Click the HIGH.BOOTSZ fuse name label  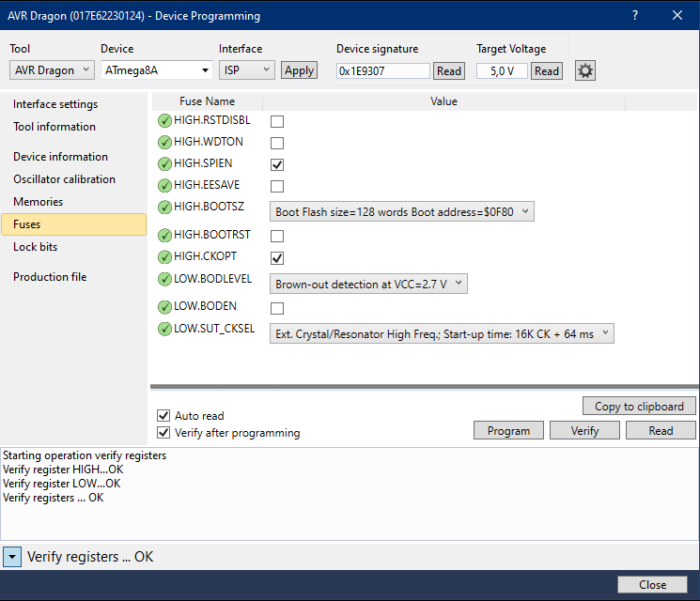[209, 207]
